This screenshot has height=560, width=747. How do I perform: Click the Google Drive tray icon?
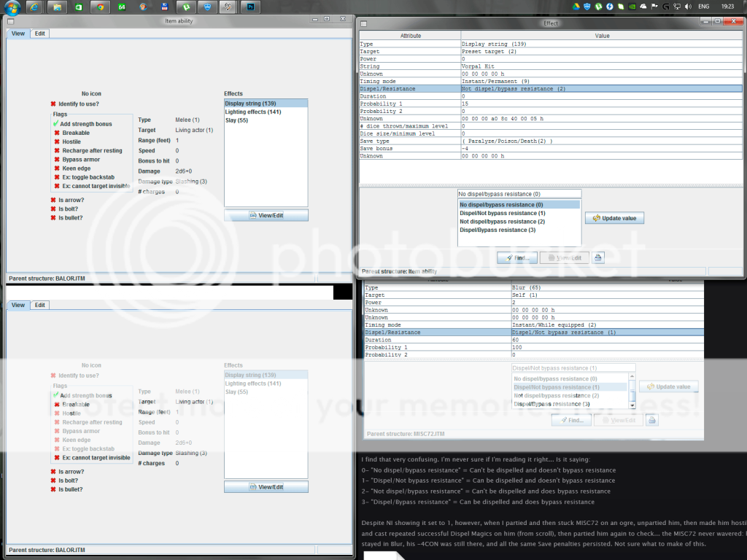click(x=576, y=7)
